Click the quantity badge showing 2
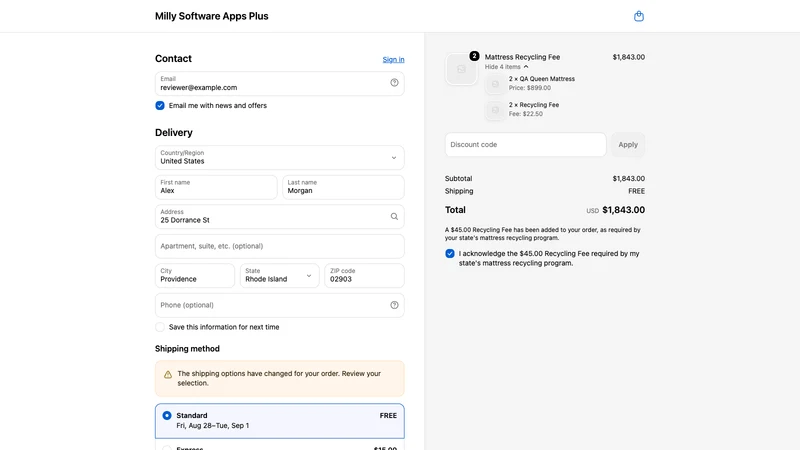800x450 pixels. [x=474, y=56]
